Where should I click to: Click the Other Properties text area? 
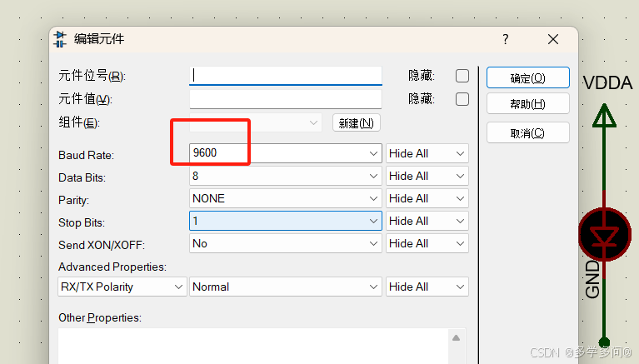tap(252, 346)
